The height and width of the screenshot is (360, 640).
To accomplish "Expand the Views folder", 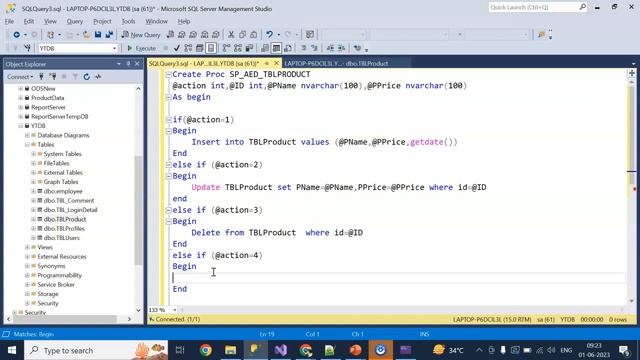I will [27, 247].
